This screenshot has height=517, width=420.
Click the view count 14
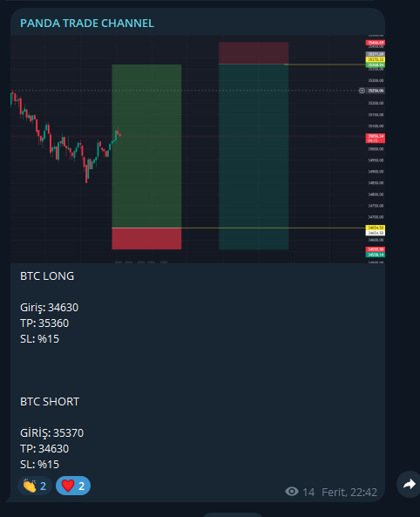[x=308, y=493]
